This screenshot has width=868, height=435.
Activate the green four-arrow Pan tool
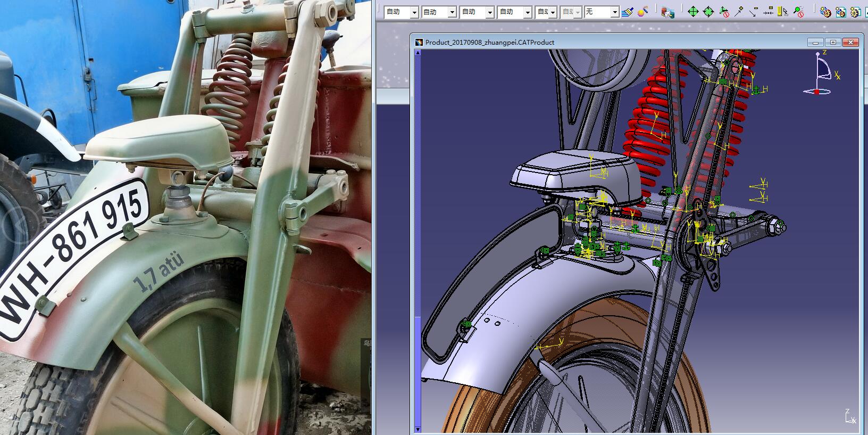coord(692,12)
